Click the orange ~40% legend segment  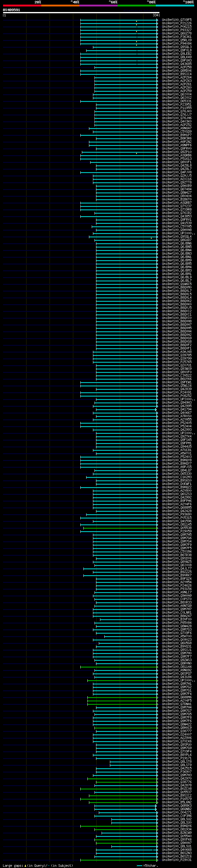pos(60,6)
